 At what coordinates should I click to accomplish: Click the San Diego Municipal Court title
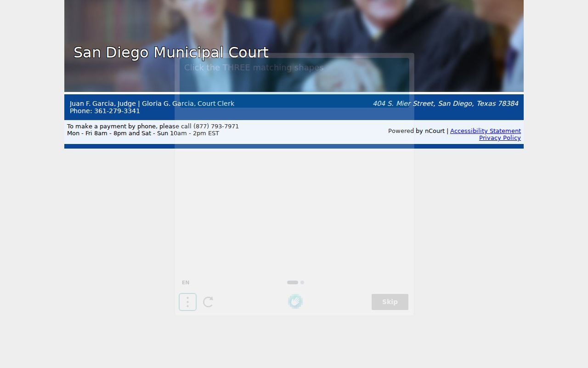171,52
